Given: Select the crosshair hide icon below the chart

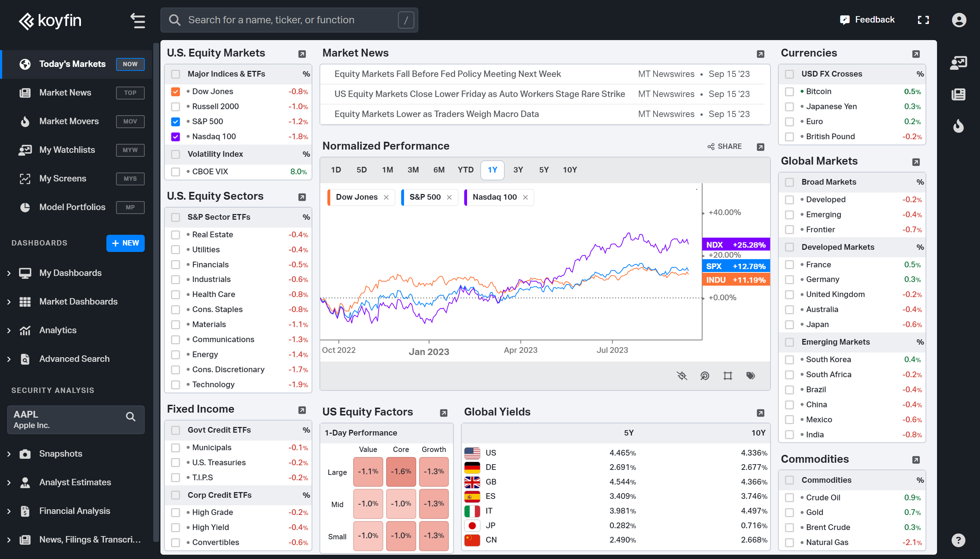Looking at the screenshot, I should [682, 376].
